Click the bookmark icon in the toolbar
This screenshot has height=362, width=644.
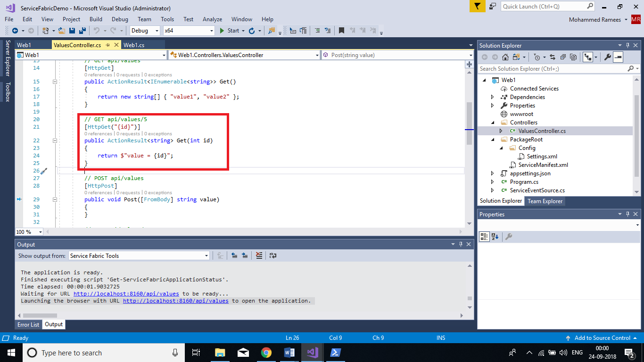(x=341, y=31)
